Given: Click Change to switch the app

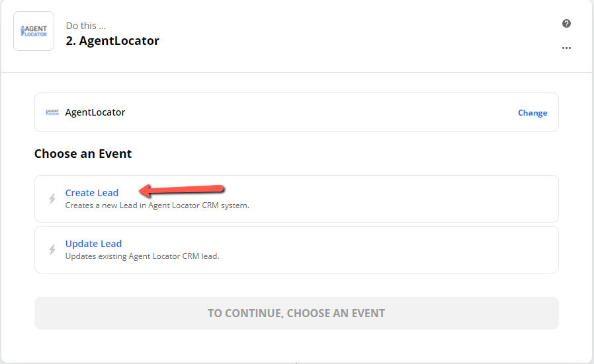Looking at the screenshot, I should pos(532,113).
